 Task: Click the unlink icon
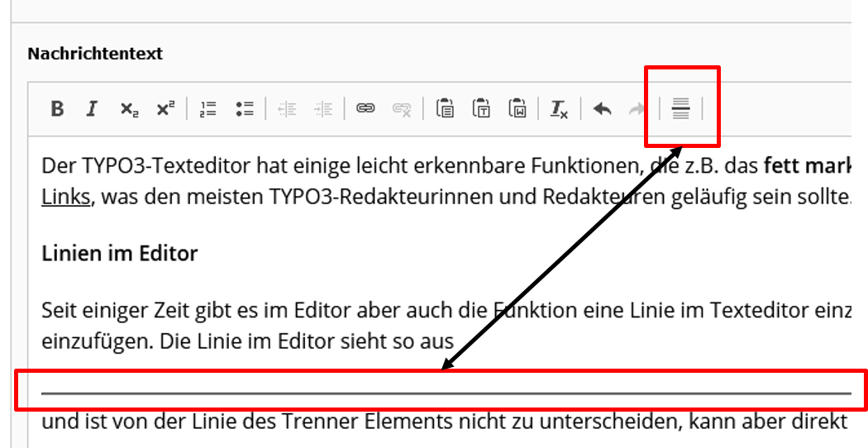(x=402, y=109)
